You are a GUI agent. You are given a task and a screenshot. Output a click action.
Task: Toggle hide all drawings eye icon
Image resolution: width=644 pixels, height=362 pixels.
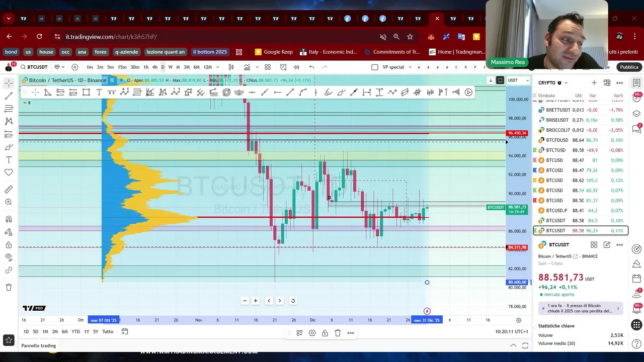9,257
